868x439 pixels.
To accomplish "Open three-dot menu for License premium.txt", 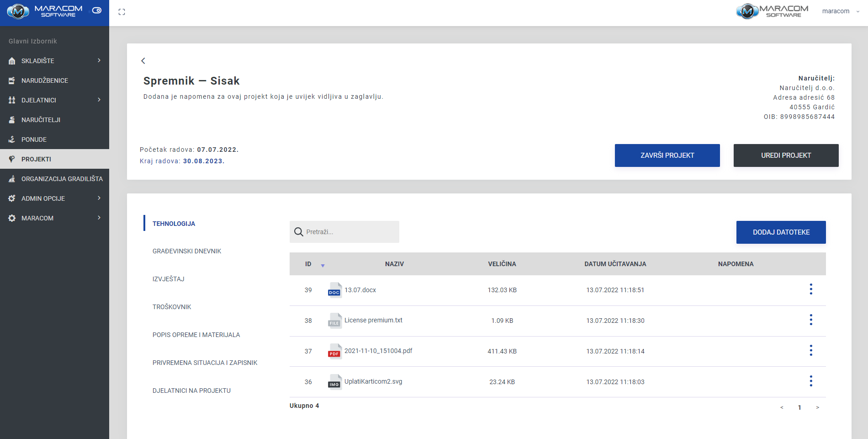I will click(810, 320).
